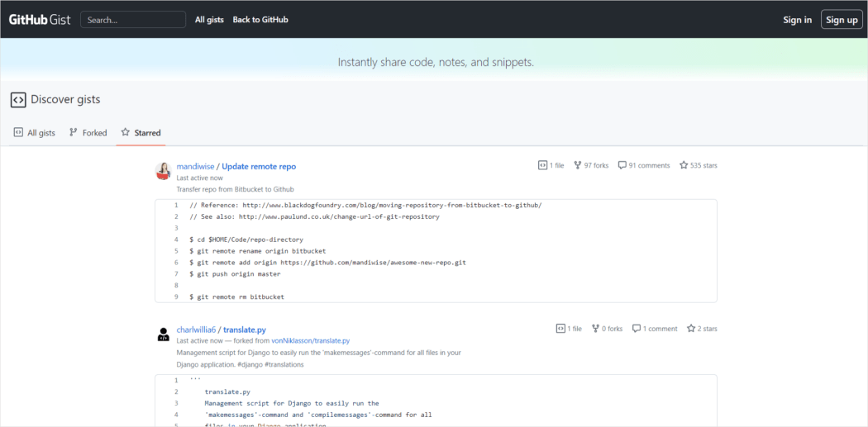Open mandiwise avatar picture
The height and width of the screenshot is (427, 868).
[x=164, y=171]
